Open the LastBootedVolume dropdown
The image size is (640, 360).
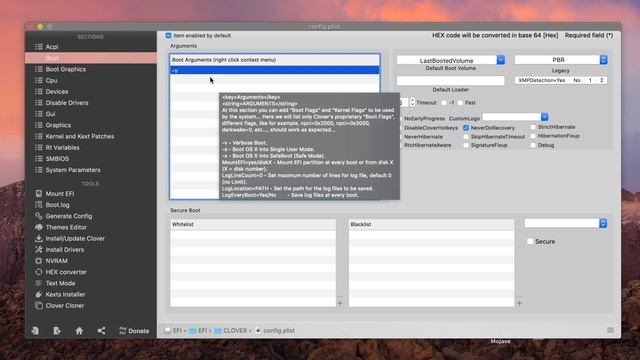[x=451, y=60]
